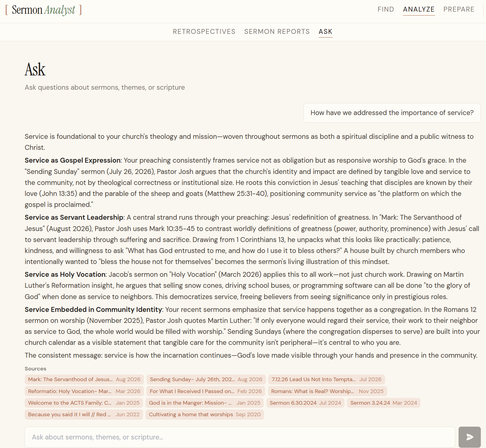
Task: Open source For What I Received I Passed on
Action: pos(206,391)
